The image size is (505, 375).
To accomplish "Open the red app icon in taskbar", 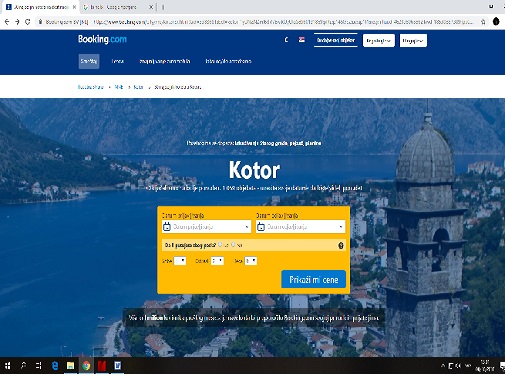I will (102, 366).
